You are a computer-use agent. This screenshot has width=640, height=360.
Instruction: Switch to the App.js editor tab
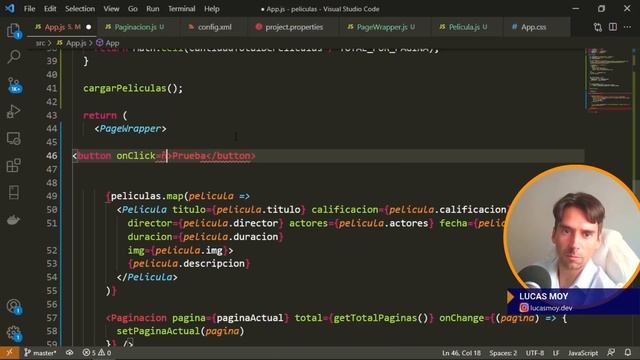point(62,27)
